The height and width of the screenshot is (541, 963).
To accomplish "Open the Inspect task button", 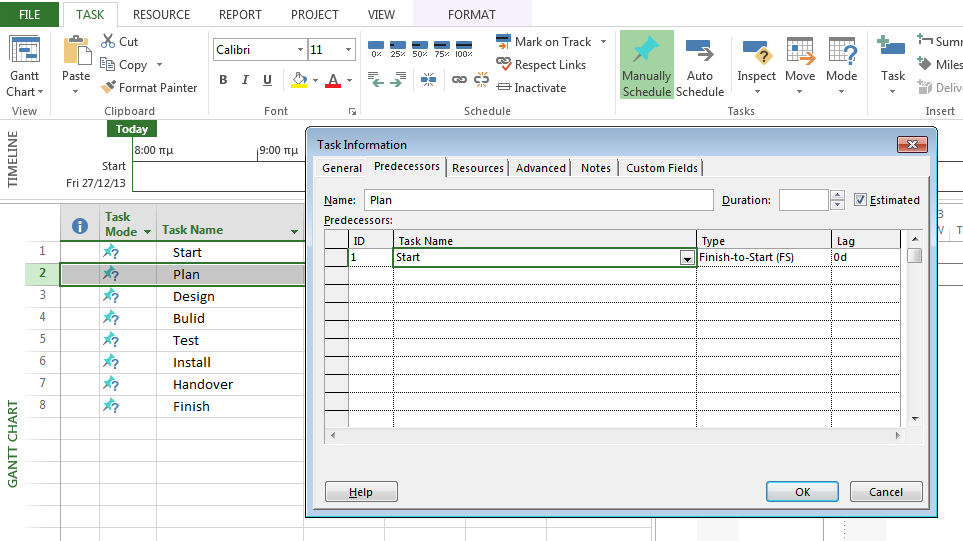I will click(x=756, y=65).
